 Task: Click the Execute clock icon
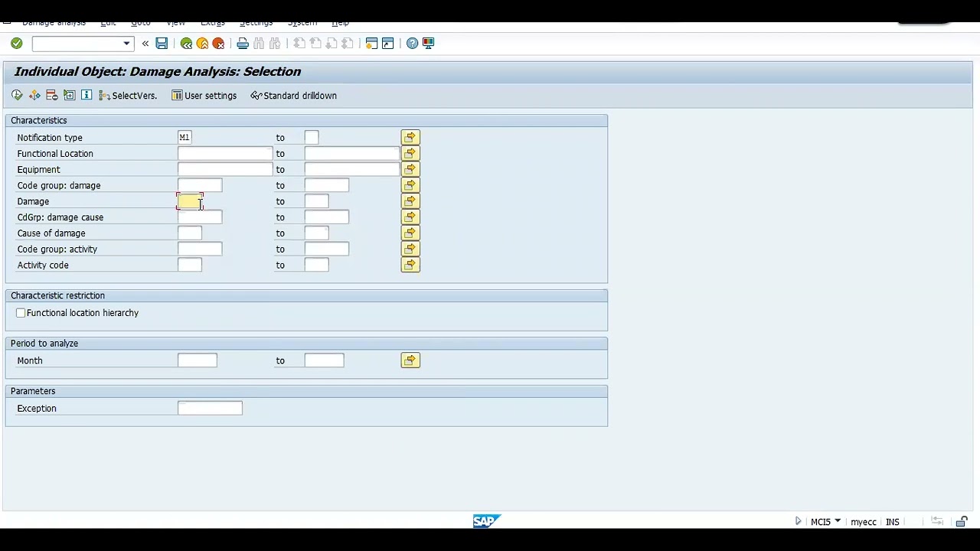17,95
